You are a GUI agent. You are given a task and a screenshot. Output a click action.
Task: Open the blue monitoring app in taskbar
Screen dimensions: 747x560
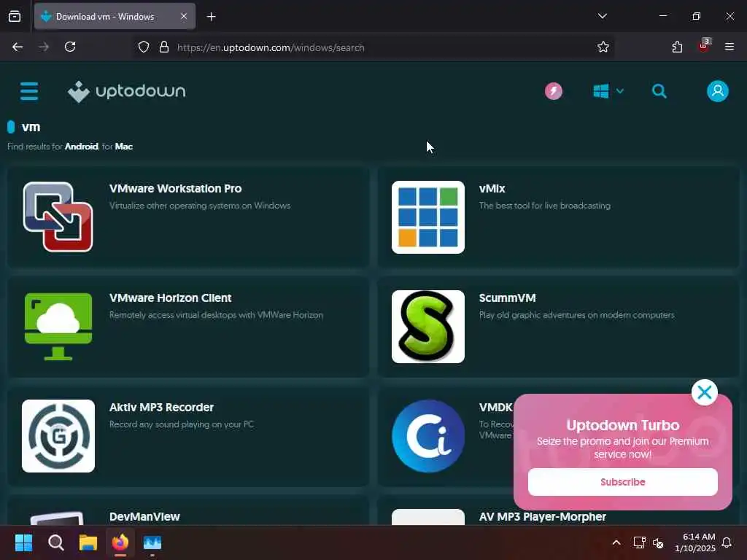[x=152, y=542]
